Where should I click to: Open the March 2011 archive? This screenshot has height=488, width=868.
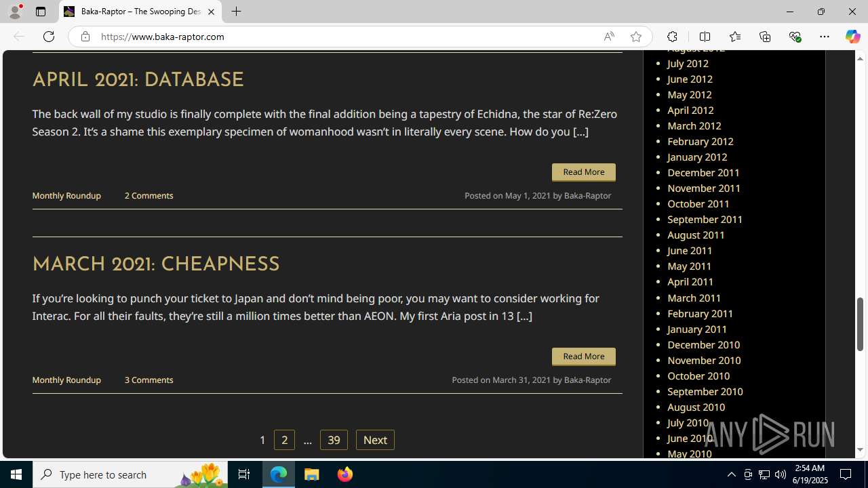694,298
